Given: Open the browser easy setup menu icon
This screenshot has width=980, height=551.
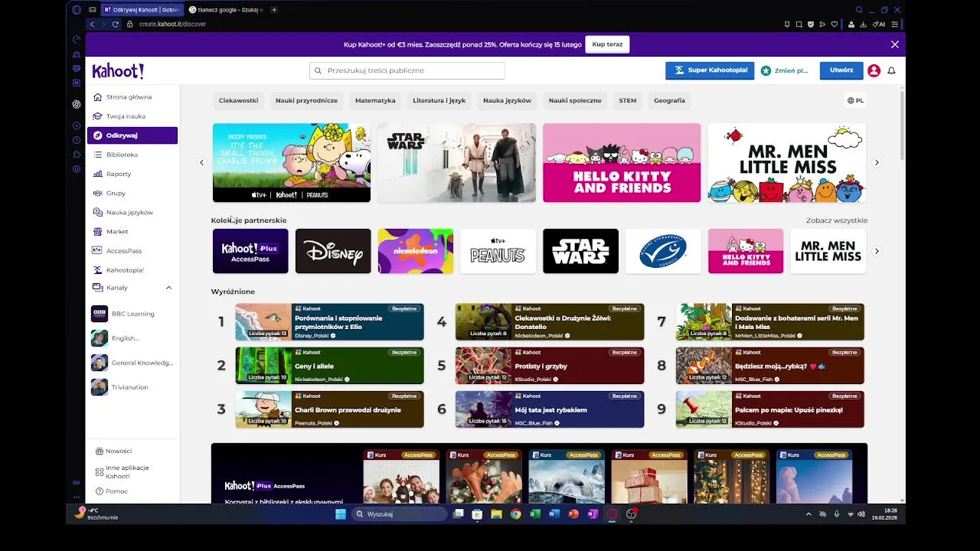Looking at the screenshot, I should (x=895, y=24).
